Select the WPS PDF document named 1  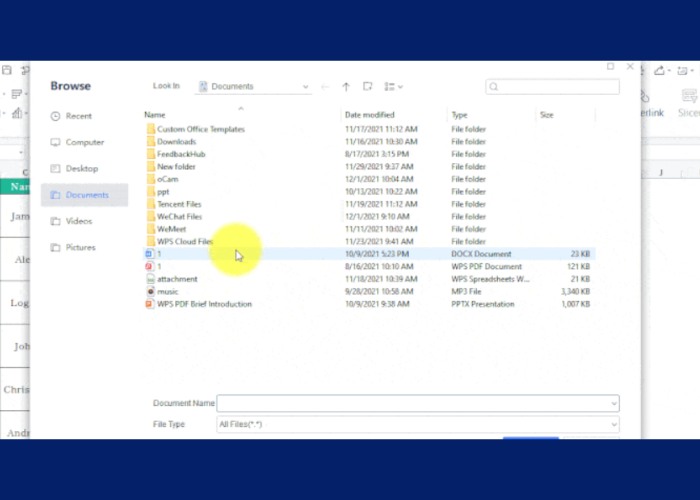coord(368,267)
